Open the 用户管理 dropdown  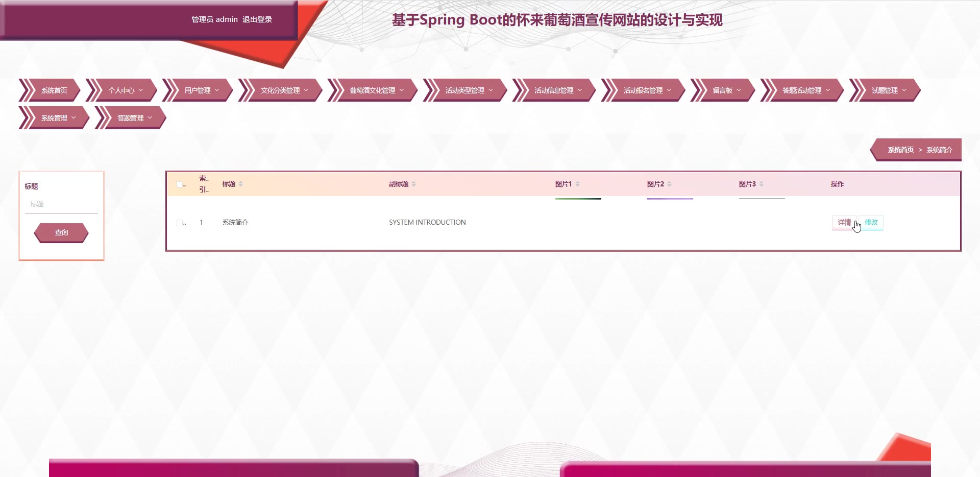click(199, 90)
